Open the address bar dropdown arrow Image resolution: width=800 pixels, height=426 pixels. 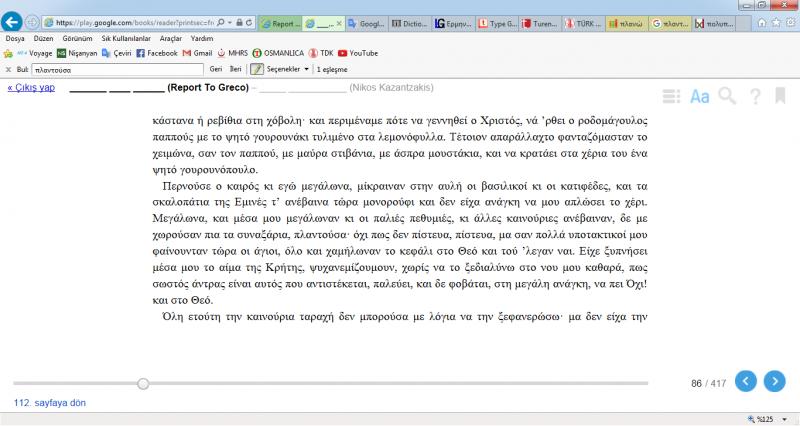click(230, 23)
